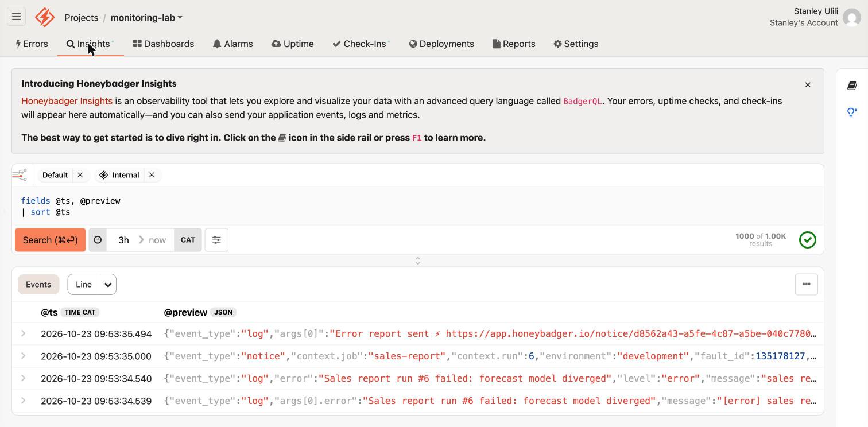Follow the Honeybadger Insights link
The image size is (868, 427).
(x=67, y=101)
